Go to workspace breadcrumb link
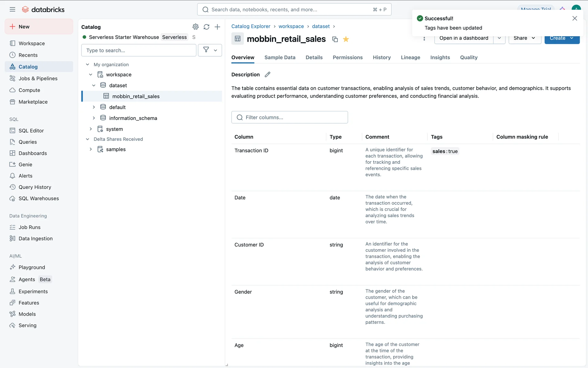The image size is (588, 368). pos(291,26)
